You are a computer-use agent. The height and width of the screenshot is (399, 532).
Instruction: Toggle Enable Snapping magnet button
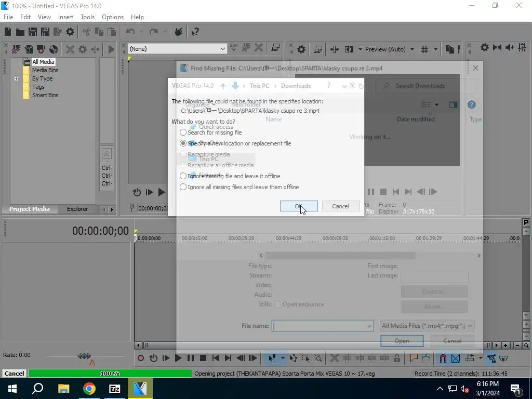coord(443,358)
